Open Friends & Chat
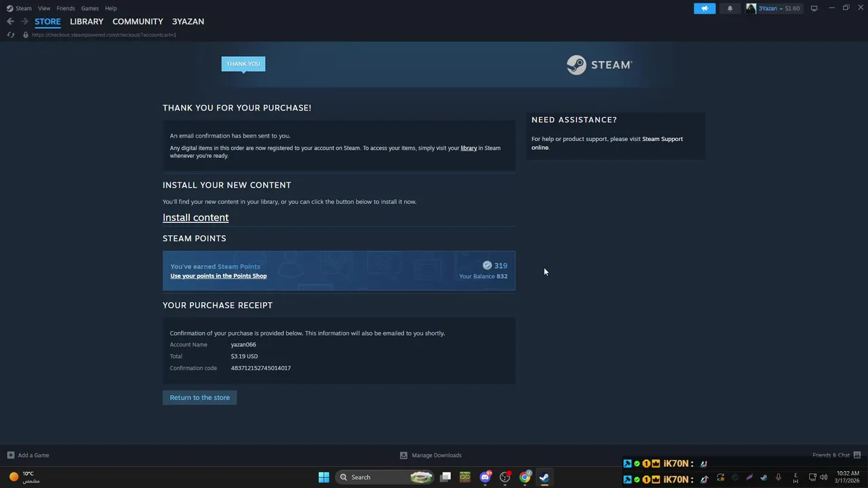The image size is (868, 488). [837, 455]
